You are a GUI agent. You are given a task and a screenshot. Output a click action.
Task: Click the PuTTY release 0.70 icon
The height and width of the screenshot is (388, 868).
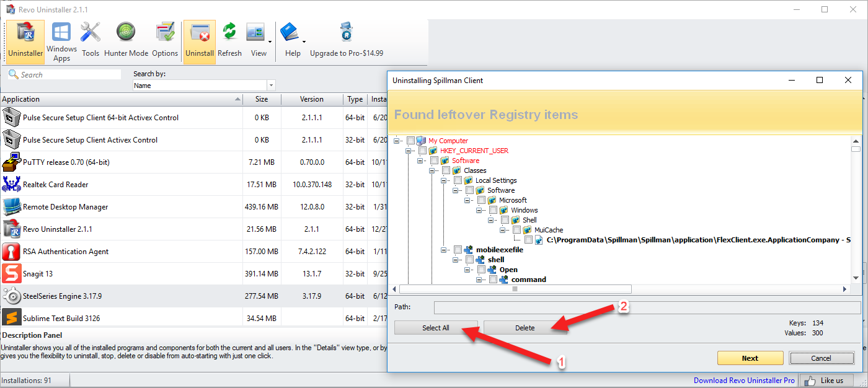tap(11, 162)
